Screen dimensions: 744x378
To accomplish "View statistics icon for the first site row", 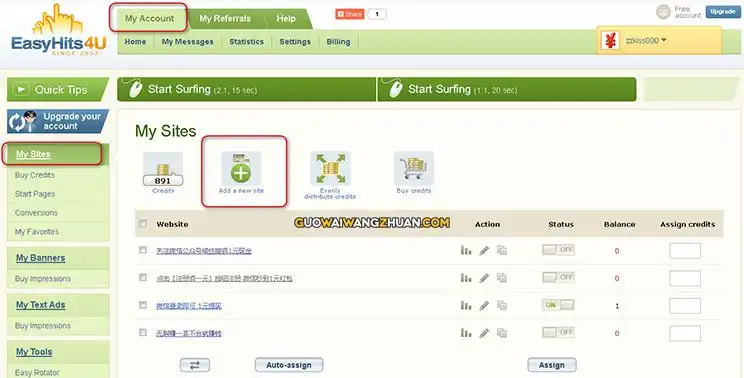I will click(x=466, y=250).
